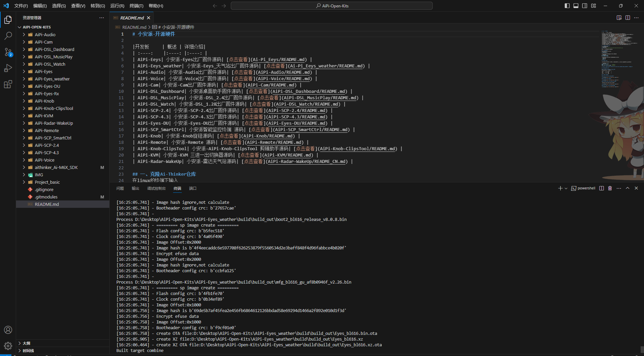Click the Go Back navigation arrow
Viewport: 644px width, 356px height.
coord(215,6)
